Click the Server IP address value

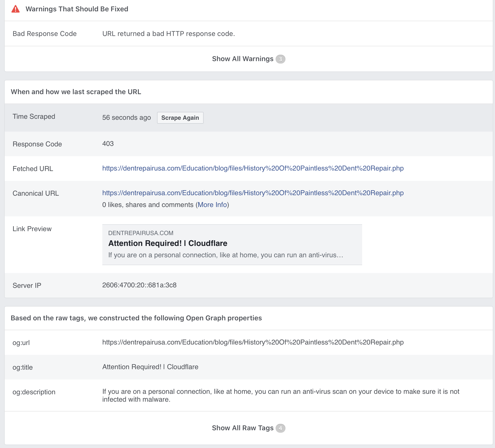tap(139, 285)
